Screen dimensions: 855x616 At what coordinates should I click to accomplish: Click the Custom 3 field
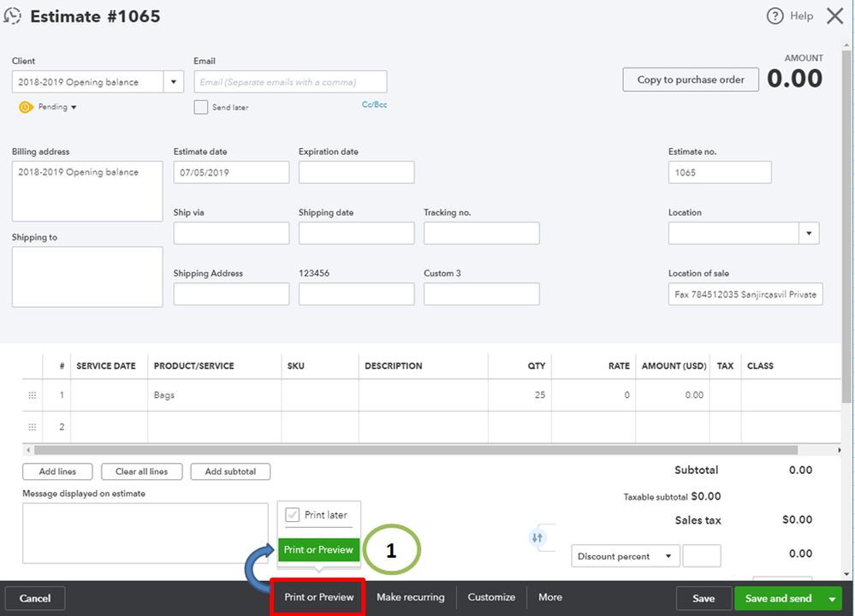coord(482,293)
